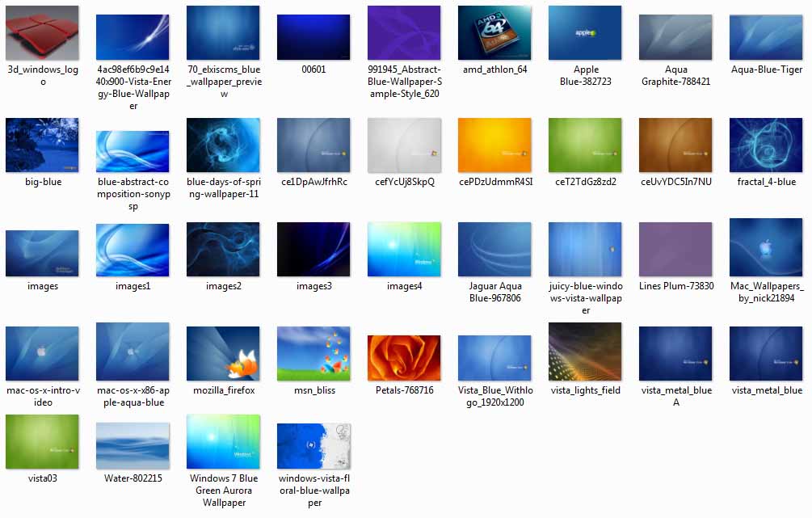Click the Windows 7 Blue Green Aurora thumbnail

click(x=223, y=441)
